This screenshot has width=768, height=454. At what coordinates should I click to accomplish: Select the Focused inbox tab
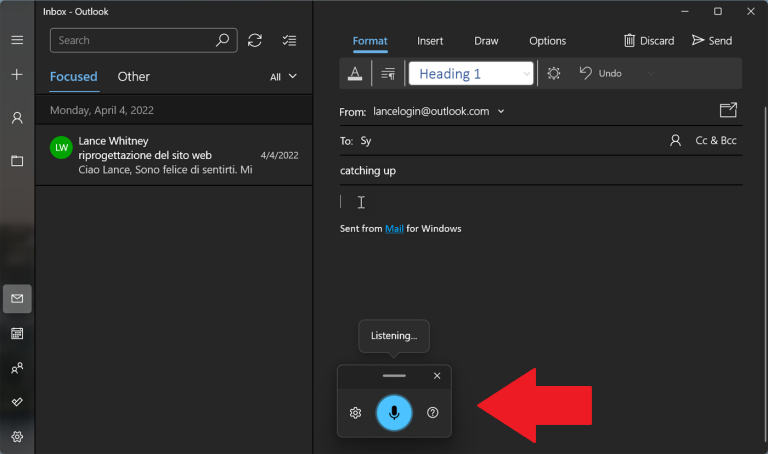click(x=73, y=77)
